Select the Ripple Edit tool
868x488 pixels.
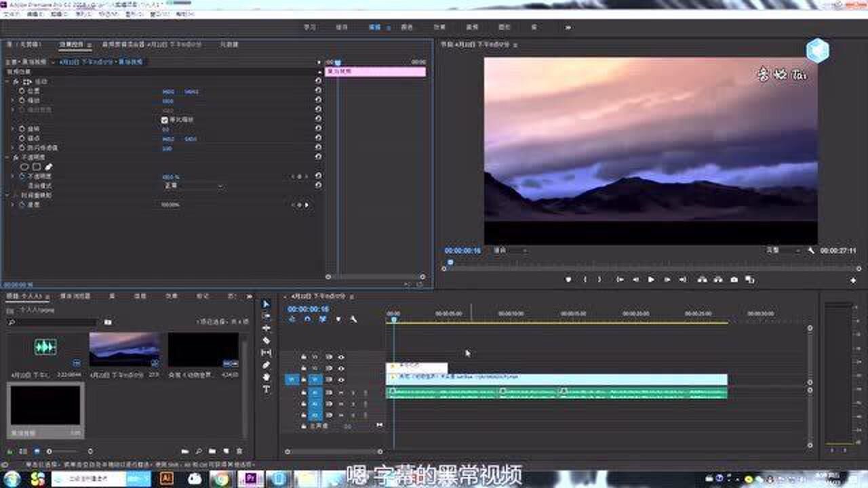point(266,329)
